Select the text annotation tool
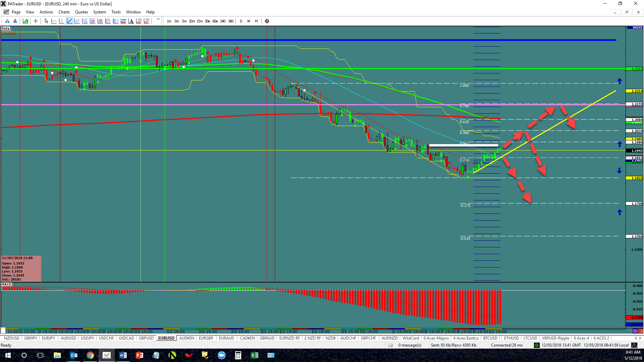This screenshot has width=644, height=362. [x=131, y=21]
